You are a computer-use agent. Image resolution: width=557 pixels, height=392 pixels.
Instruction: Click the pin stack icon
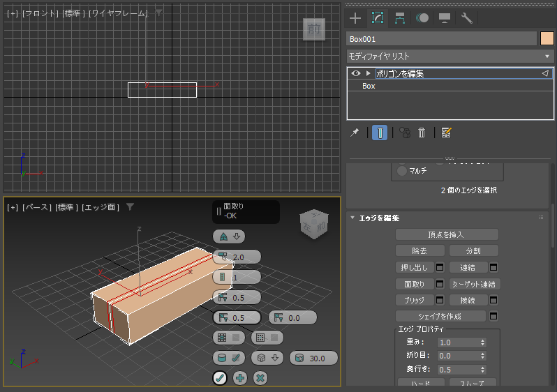pyautogui.click(x=355, y=133)
